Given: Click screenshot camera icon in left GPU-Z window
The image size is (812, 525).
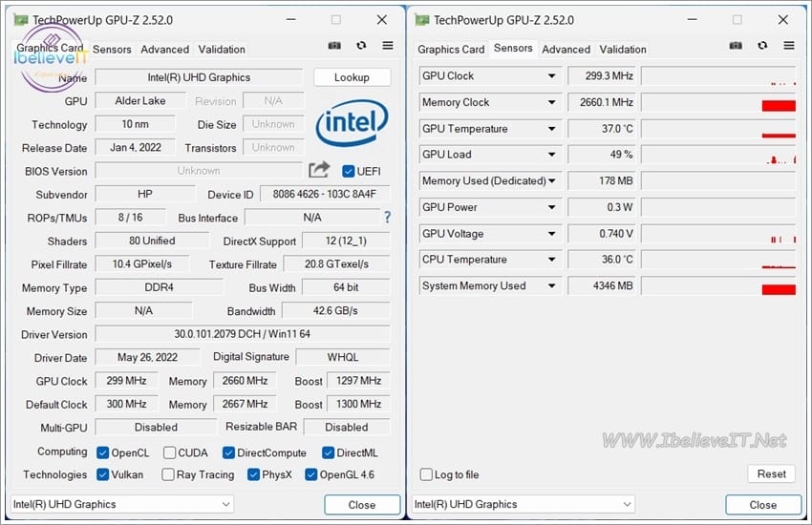Looking at the screenshot, I should (x=334, y=46).
